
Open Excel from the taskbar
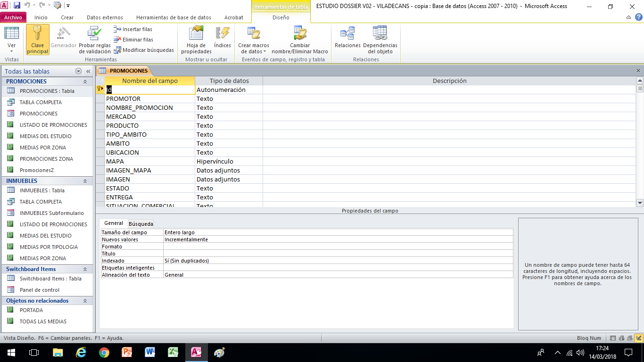[x=173, y=353]
